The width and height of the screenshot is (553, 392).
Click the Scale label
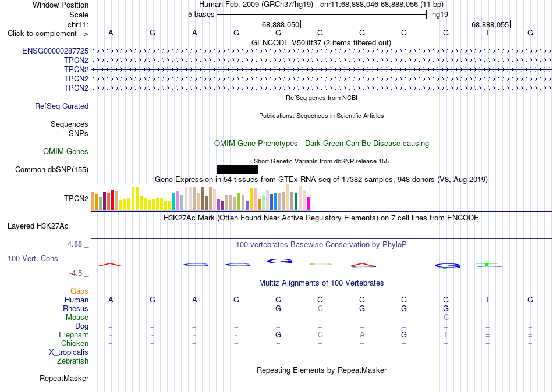pyautogui.click(x=79, y=15)
